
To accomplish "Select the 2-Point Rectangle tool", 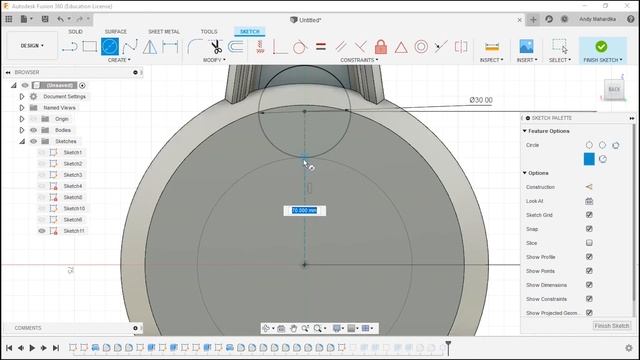I will tap(89, 47).
